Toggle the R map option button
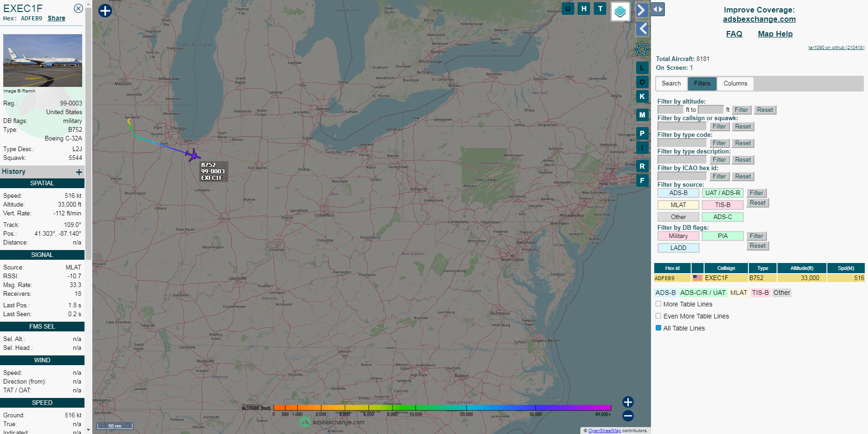This screenshot has width=868, height=434. (642, 166)
